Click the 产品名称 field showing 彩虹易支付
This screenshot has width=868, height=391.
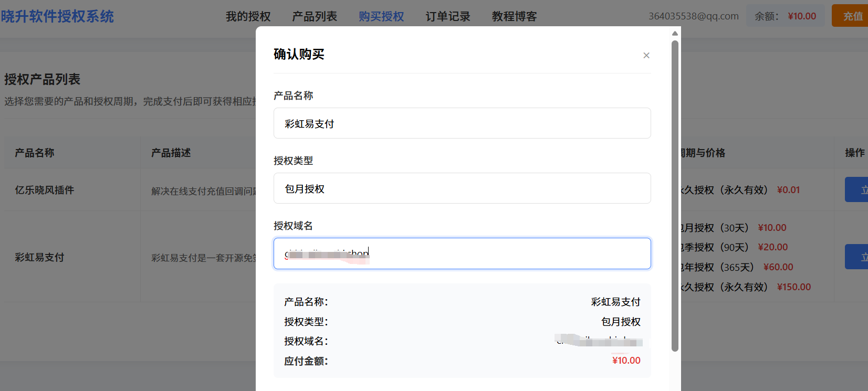[462, 123]
